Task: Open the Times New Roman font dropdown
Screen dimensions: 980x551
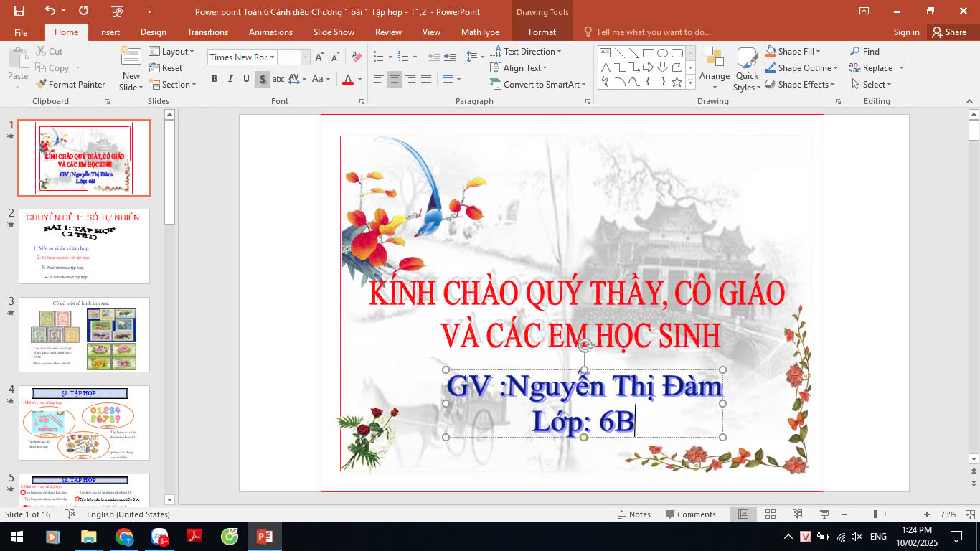Action: (241, 57)
